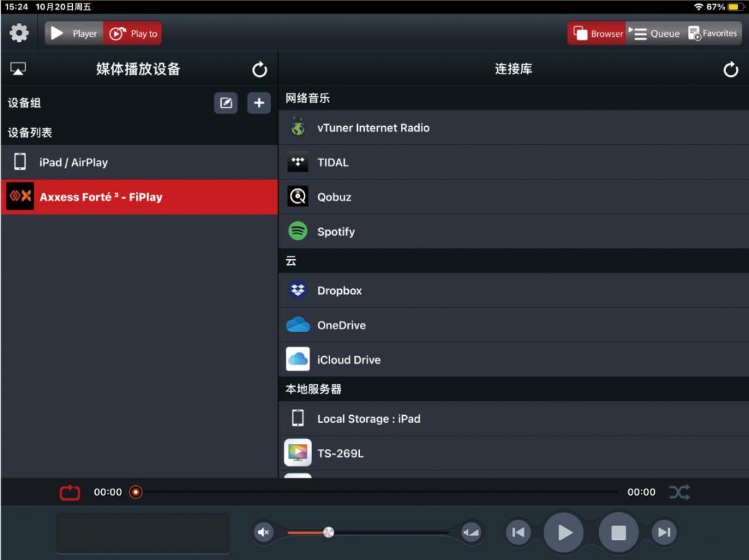Toggle repeat mode
The height and width of the screenshot is (560, 749).
pos(70,492)
